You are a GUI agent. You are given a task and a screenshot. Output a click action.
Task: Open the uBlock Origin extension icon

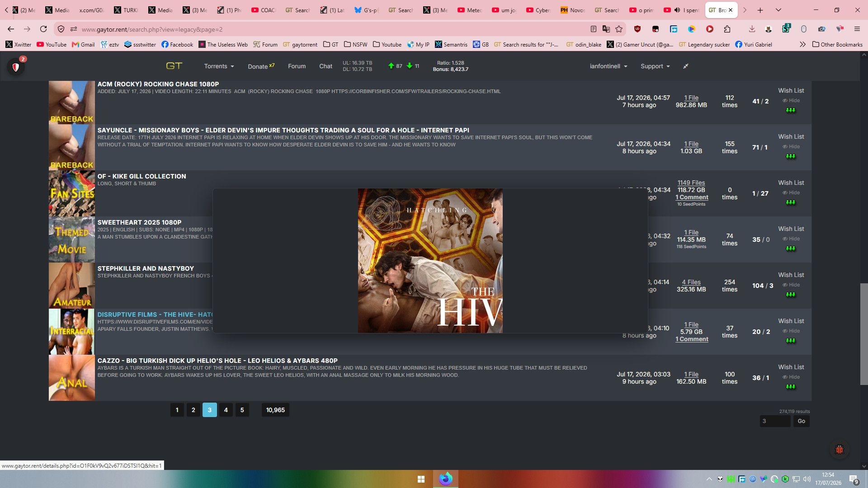[637, 29]
